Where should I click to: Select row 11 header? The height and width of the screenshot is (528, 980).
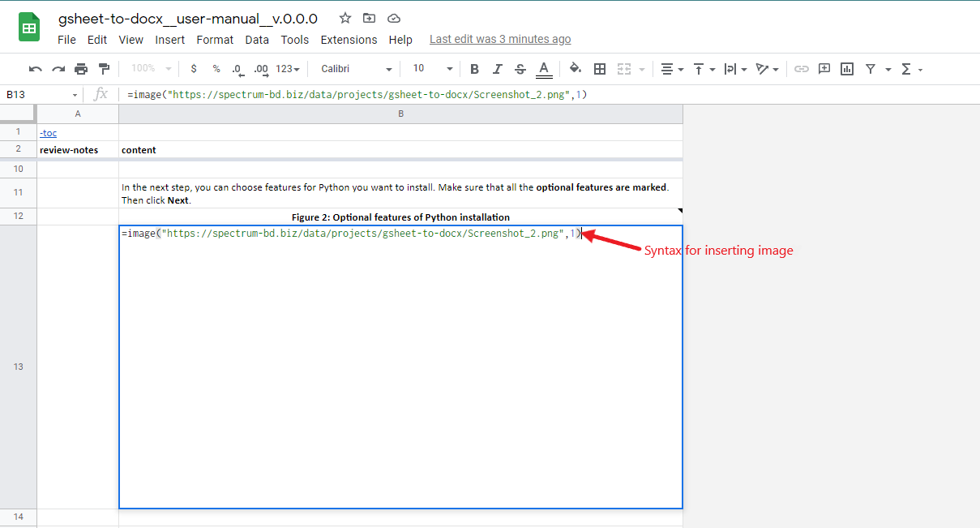(x=19, y=192)
